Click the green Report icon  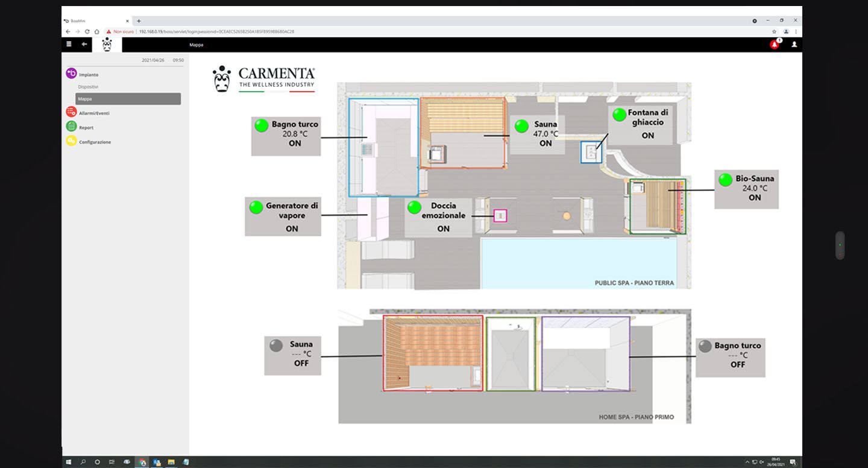(71, 127)
